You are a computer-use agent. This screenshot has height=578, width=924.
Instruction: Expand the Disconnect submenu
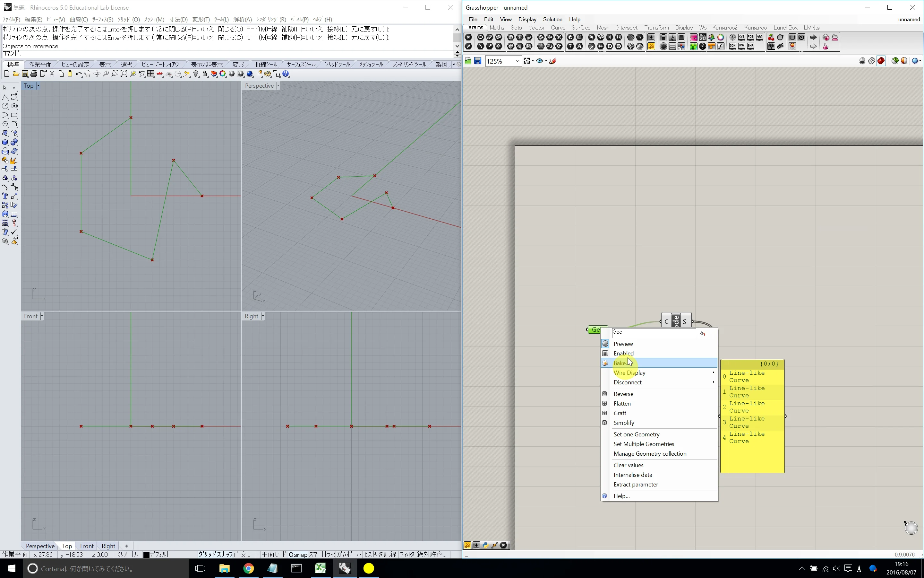[x=659, y=382]
